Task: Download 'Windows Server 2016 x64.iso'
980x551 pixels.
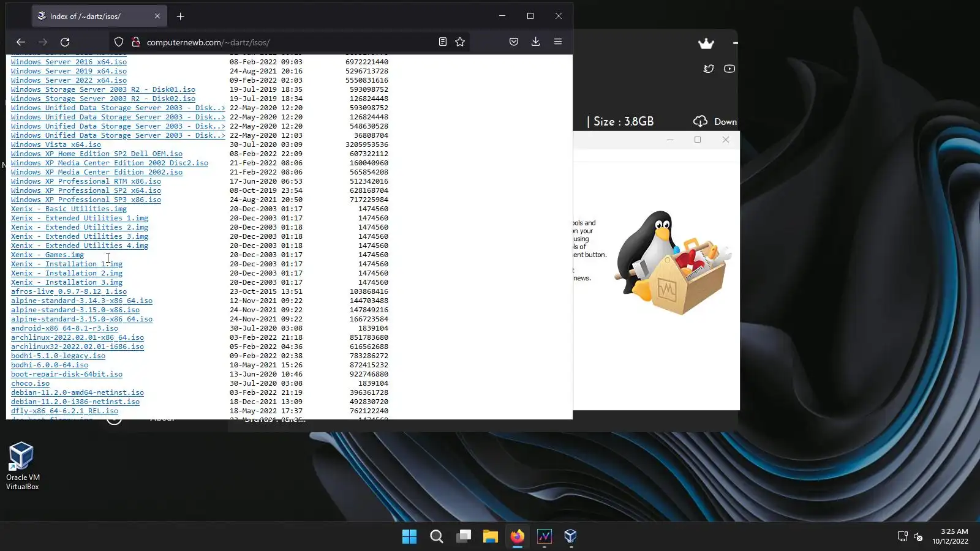Action: [69, 62]
